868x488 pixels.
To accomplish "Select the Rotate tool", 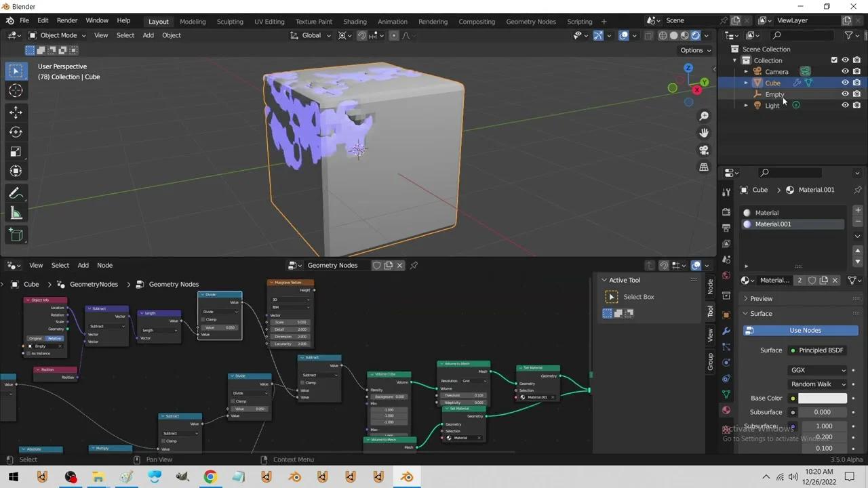I will point(16,131).
